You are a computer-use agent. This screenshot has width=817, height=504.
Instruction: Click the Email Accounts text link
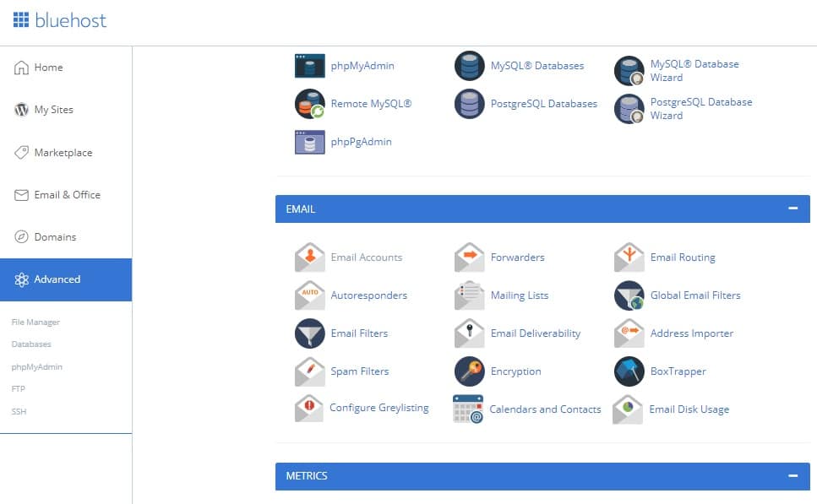pos(367,257)
